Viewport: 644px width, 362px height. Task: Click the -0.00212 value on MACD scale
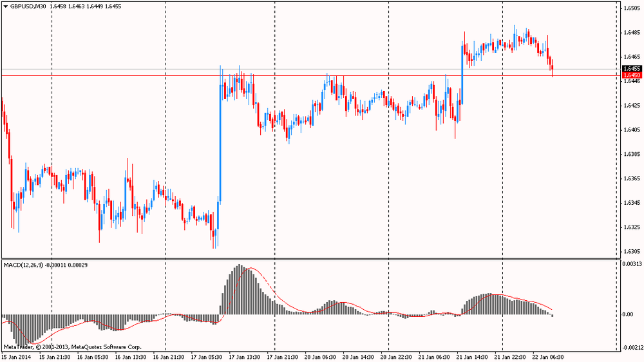pos(631,347)
